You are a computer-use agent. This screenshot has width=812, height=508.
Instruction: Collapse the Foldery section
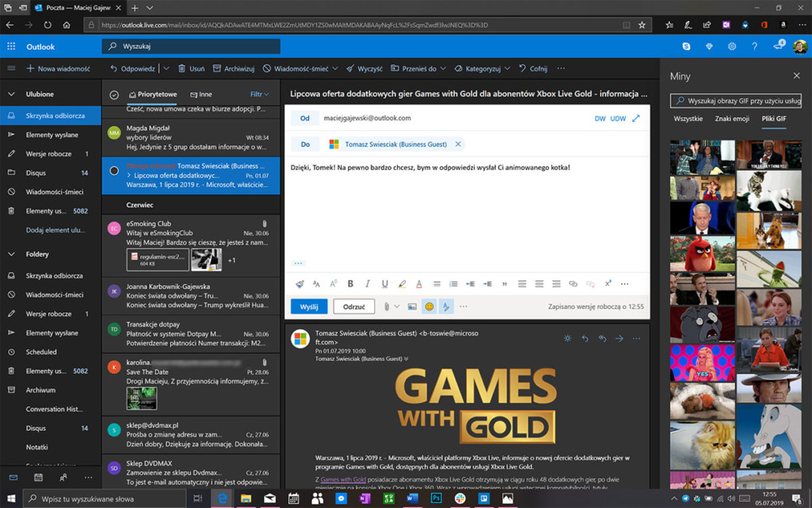[x=11, y=254]
